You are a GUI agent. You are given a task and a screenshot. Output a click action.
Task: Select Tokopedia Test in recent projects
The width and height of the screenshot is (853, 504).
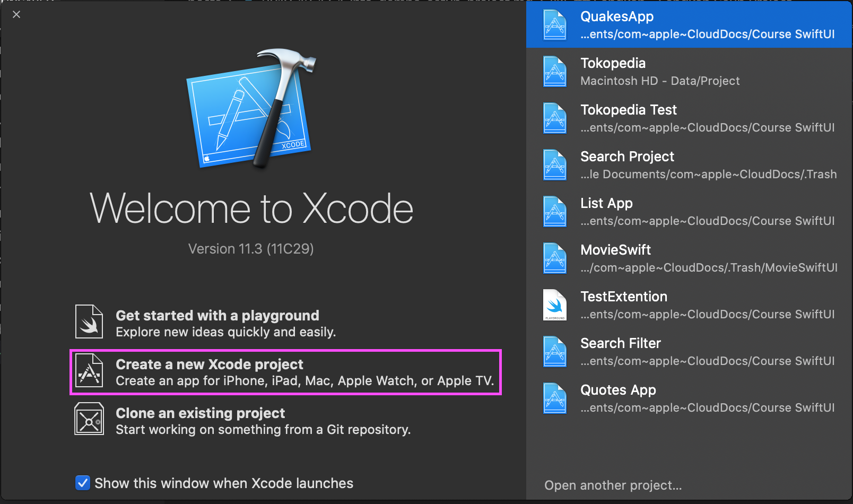[690, 118]
